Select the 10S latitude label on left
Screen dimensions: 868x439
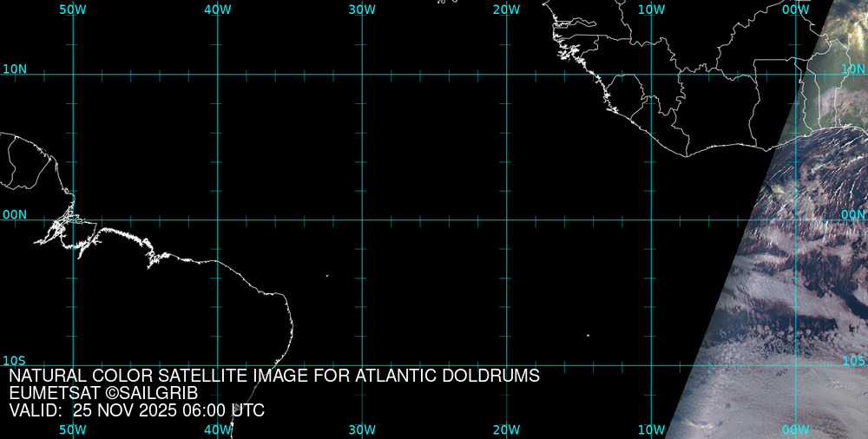[15, 360]
